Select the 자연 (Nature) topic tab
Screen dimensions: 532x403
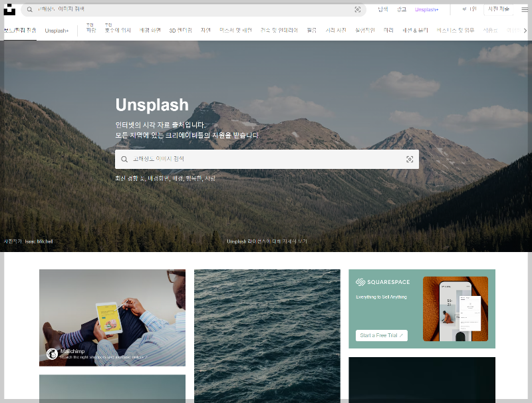point(205,30)
